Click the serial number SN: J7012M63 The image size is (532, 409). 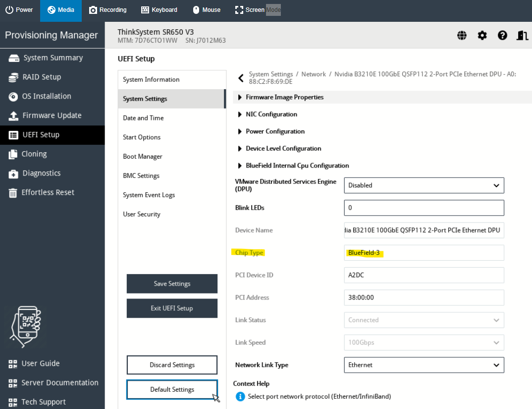pos(205,41)
